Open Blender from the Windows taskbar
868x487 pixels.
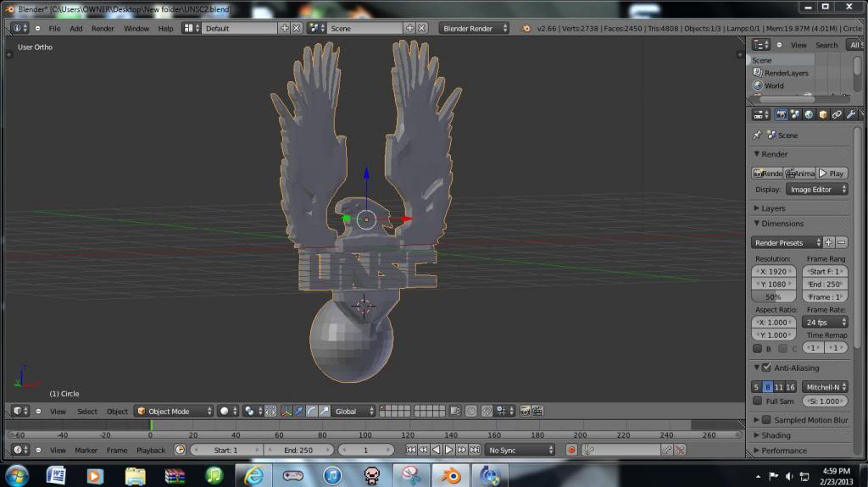pyautogui.click(x=451, y=475)
